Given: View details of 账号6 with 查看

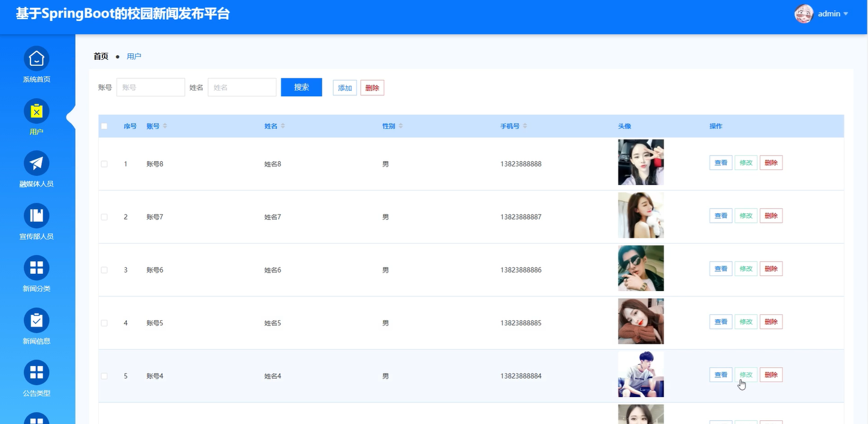Looking at the screenshot, I should 721,269.
